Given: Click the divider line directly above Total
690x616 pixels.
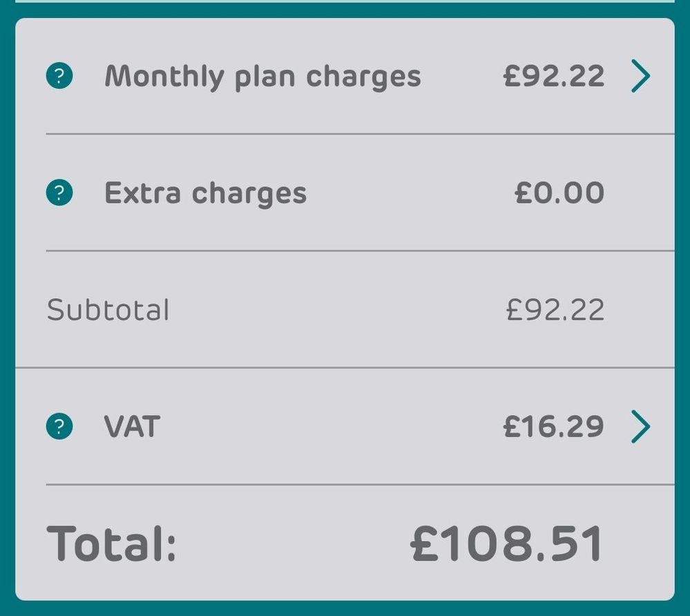Looking at the screenshot, I should [359, 485].
